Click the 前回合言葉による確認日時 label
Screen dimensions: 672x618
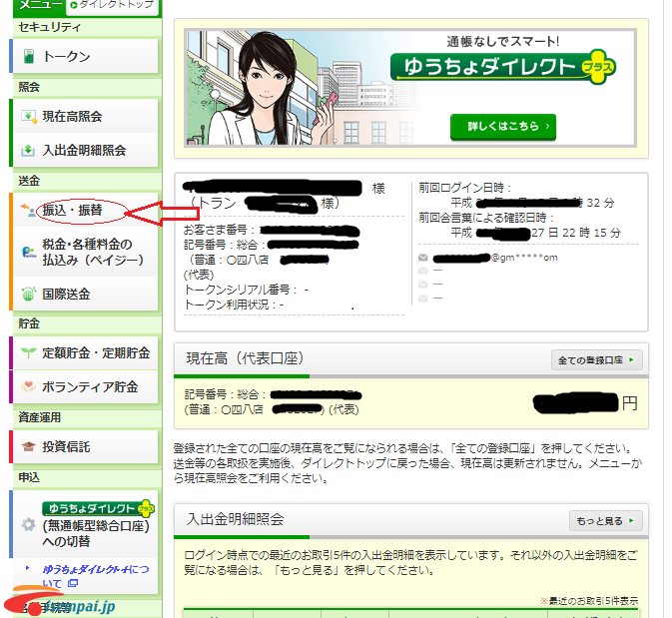point(486,218)
